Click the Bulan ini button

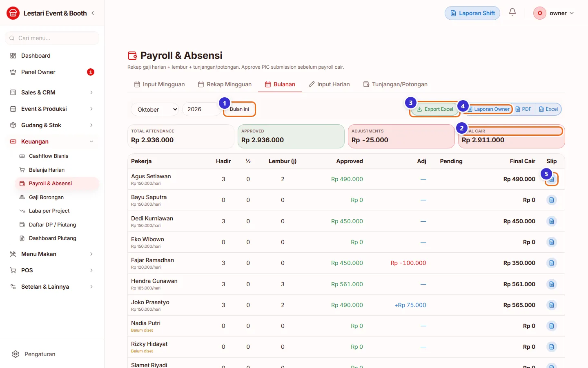[239, 109]
